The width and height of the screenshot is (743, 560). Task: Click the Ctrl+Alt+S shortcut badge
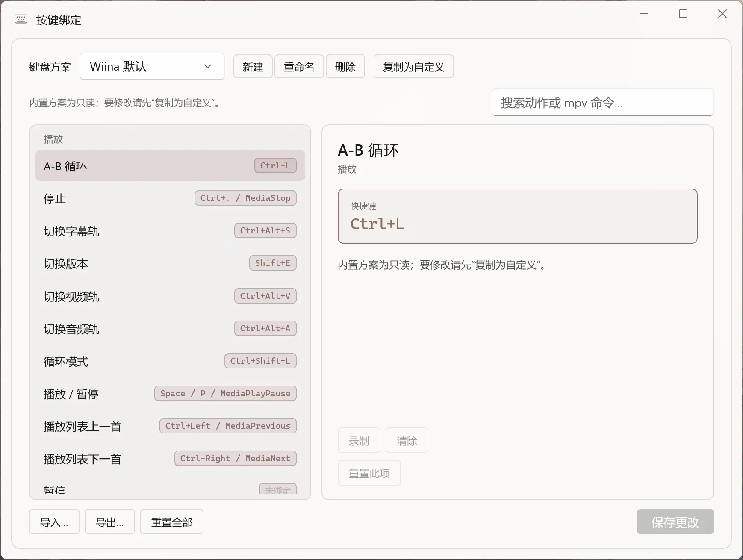(265, 230)
